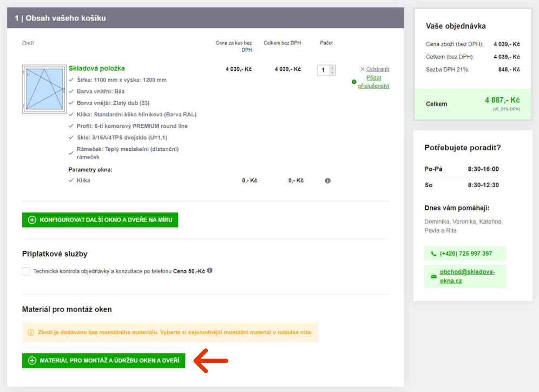
Task: Click the phone number (+420) 725 997 397
Action: point(465,254)
